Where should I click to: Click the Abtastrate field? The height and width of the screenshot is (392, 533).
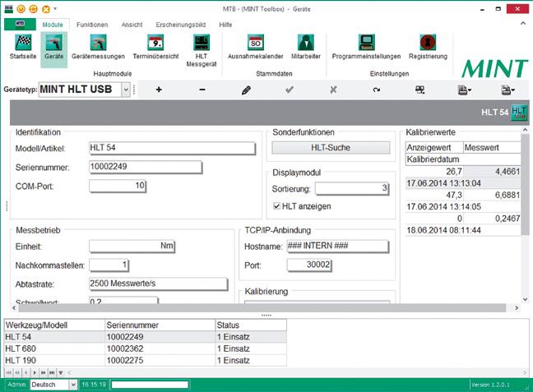(159, 284)
